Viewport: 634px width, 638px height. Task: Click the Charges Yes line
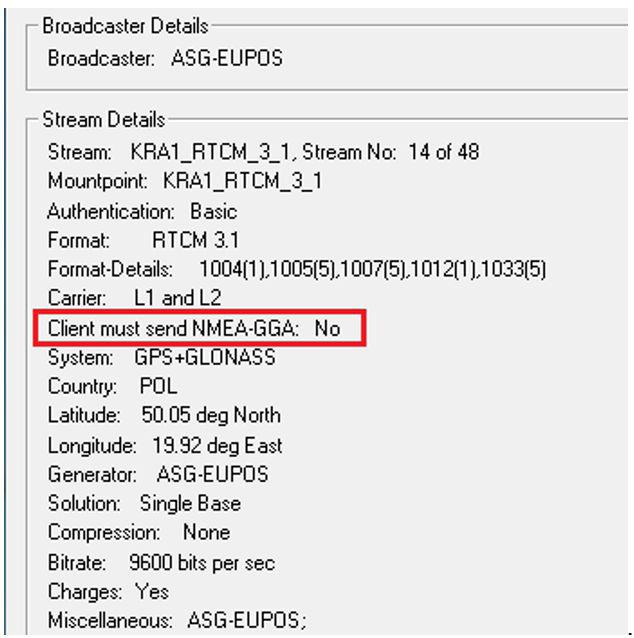[x=108, y=591]
